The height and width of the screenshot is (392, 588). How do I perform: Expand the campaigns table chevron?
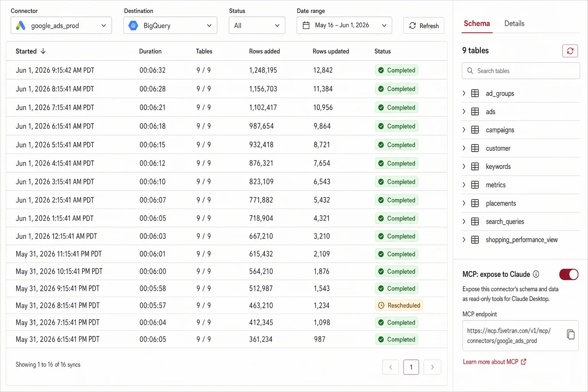(x=464, y=130)
